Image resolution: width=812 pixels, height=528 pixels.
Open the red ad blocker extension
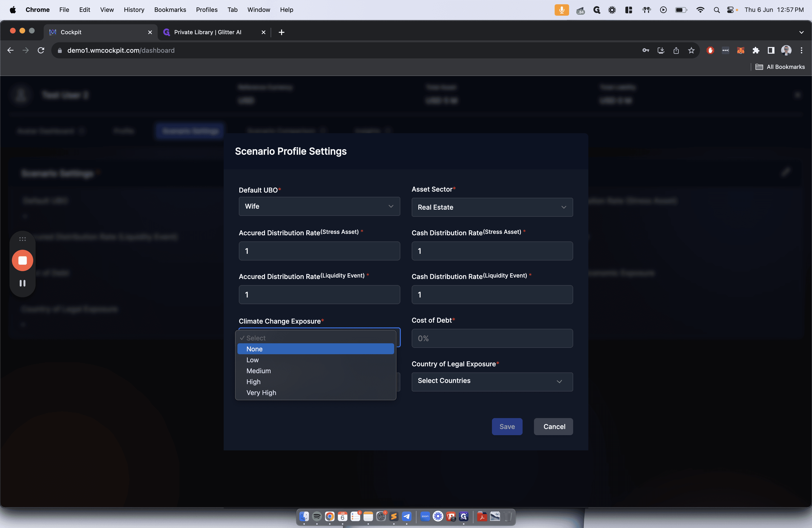pos(710,51)
